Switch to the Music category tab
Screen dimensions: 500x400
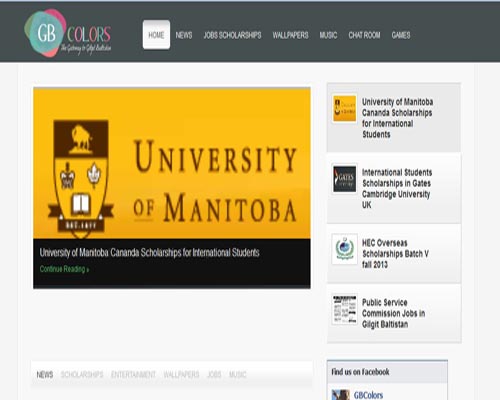pos(238,375)
